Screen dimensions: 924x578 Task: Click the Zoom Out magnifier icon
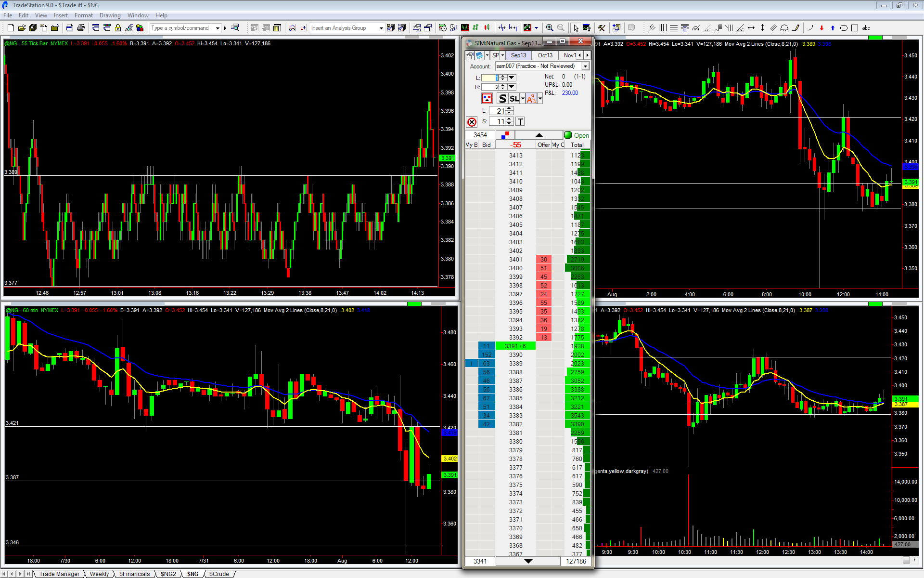[561, 28]
